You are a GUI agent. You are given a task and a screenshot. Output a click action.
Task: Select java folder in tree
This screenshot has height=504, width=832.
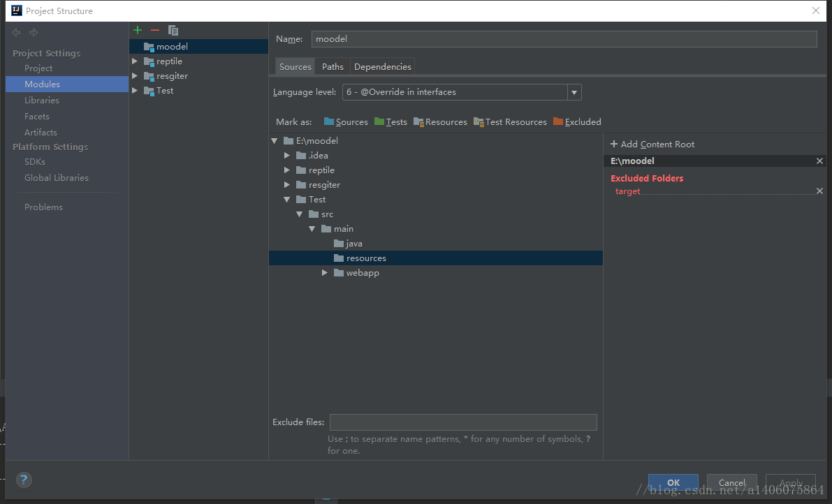pos(348,244)
